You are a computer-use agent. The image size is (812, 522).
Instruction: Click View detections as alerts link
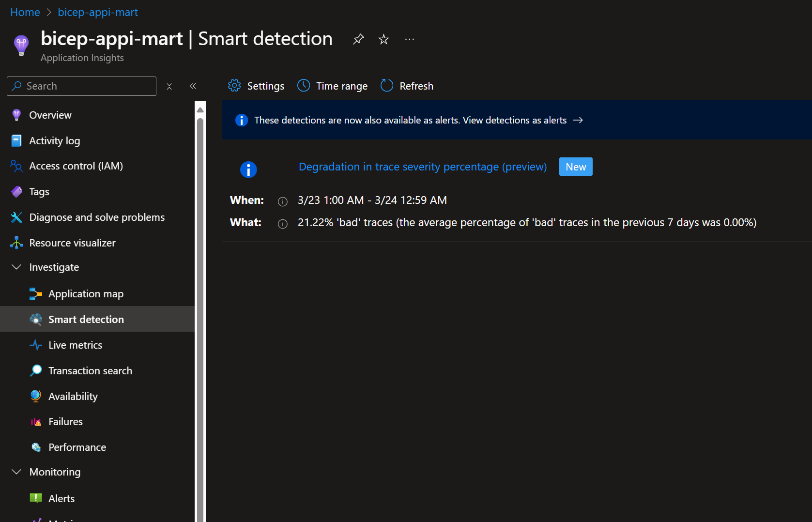[515, 120]
